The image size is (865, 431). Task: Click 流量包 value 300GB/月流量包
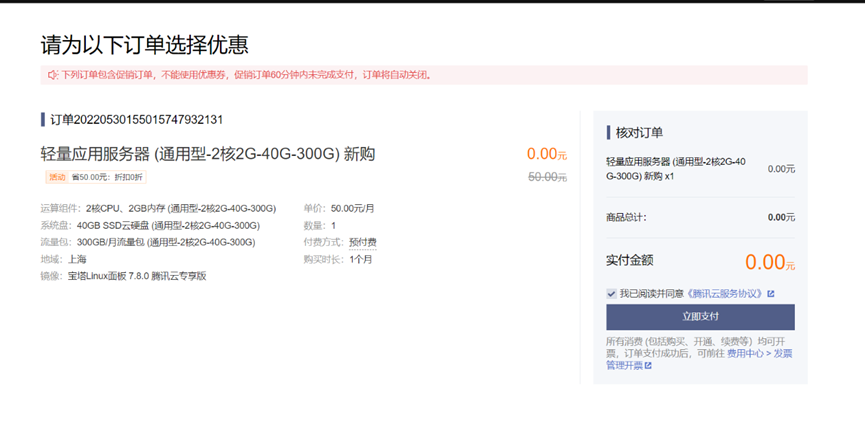point(166,242)
